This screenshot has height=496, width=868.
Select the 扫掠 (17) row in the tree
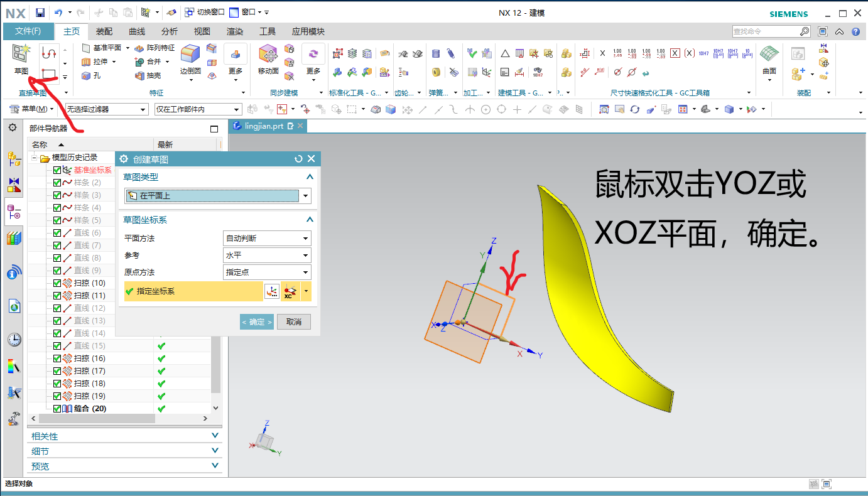click(x=89, y=371)
